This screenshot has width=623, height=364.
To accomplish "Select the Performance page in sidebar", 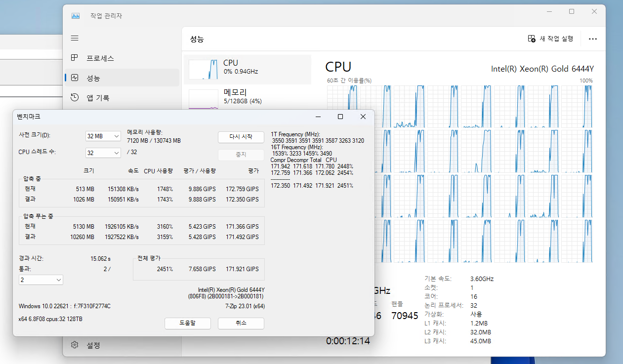I will tap(122, 78).
